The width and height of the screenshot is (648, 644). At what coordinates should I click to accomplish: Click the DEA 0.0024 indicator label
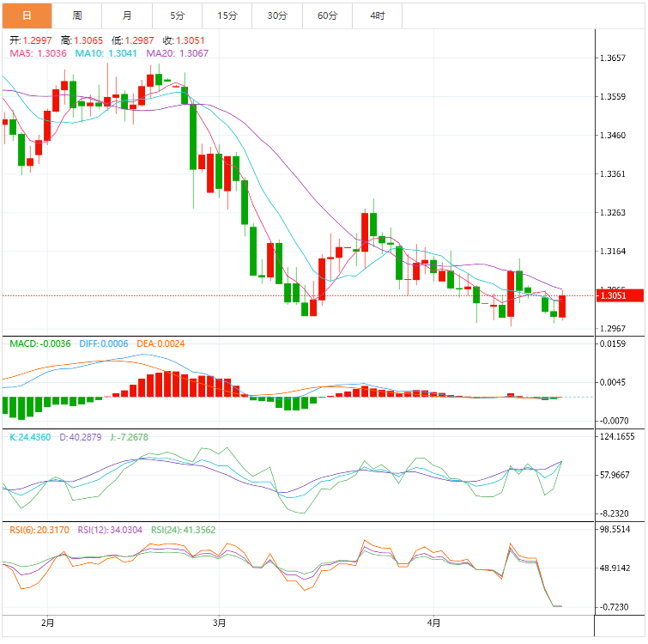pyautogui.click(x=160, y=344)
